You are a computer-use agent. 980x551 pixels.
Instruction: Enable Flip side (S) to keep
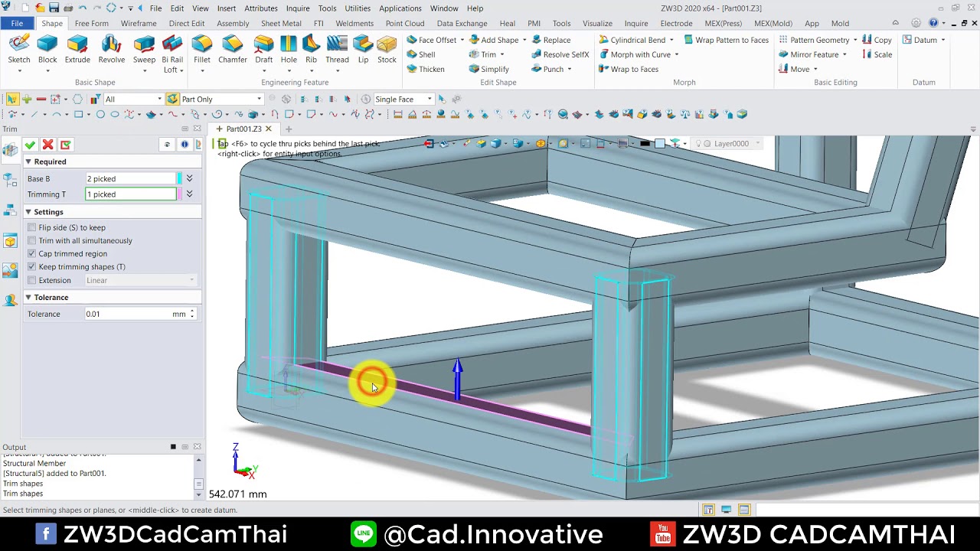tap(31, 227)
